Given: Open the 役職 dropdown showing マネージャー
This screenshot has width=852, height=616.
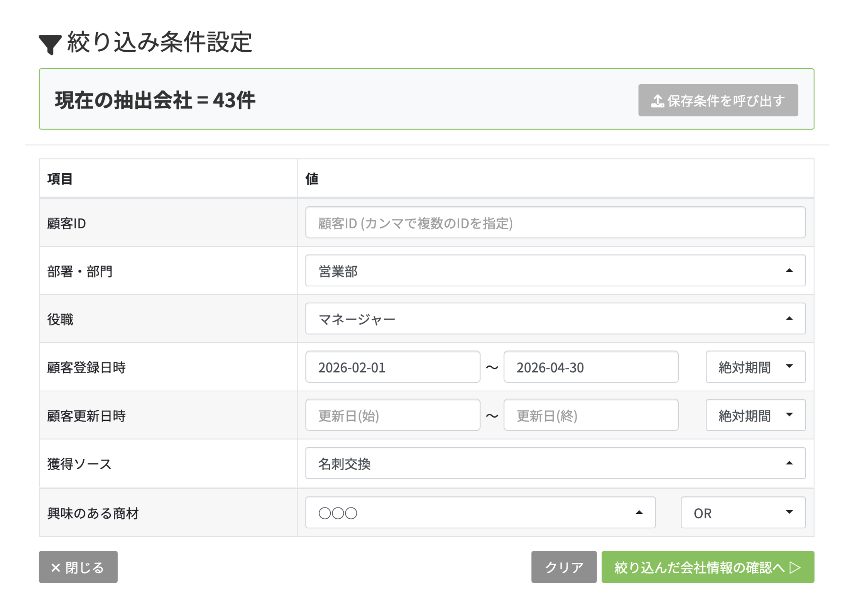Looking at the screenshot, I should pyautogui.click(x=555, y=319).
